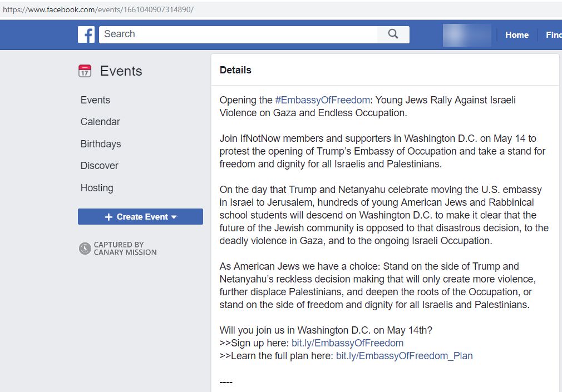Click the search magnifier icon
The height and width of the screenshot is (392, 562).
click(393, 34)
